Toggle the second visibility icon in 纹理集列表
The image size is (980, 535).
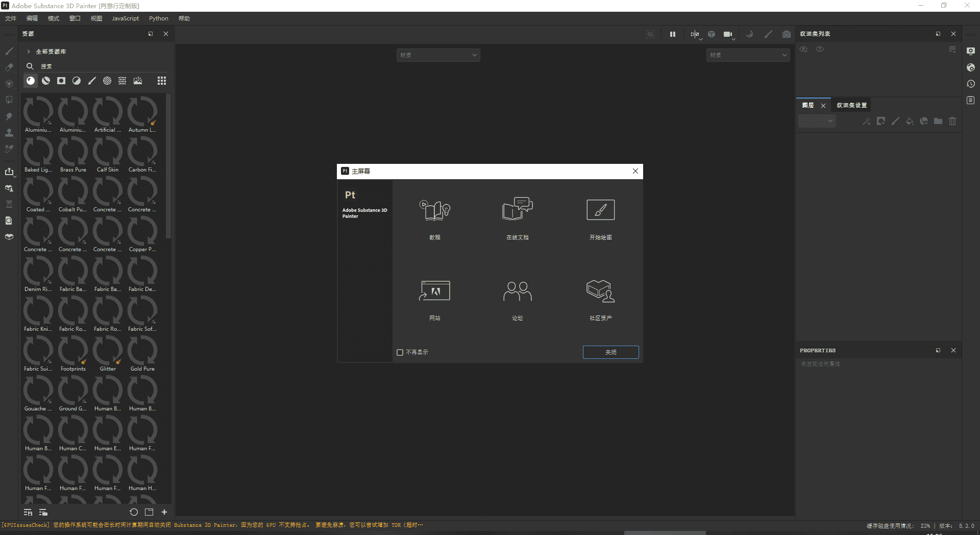coord(820,49)
